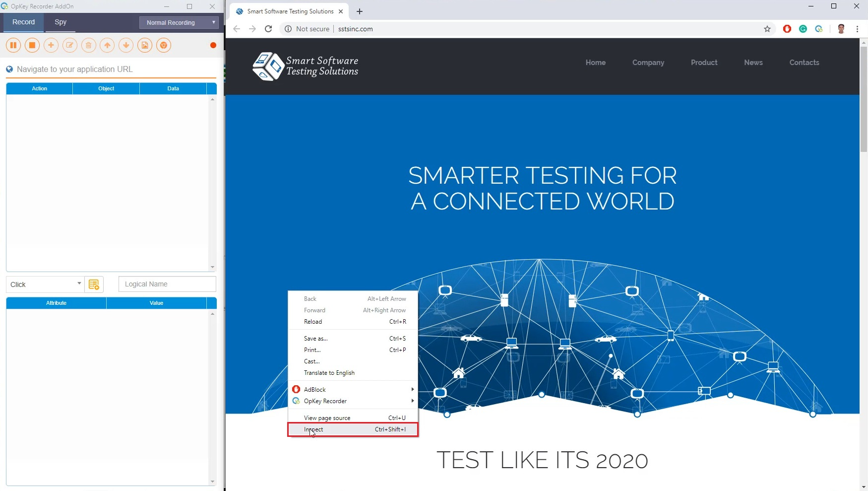Open Normal Recording mode dropdown
868x491 pixels.
179,22
